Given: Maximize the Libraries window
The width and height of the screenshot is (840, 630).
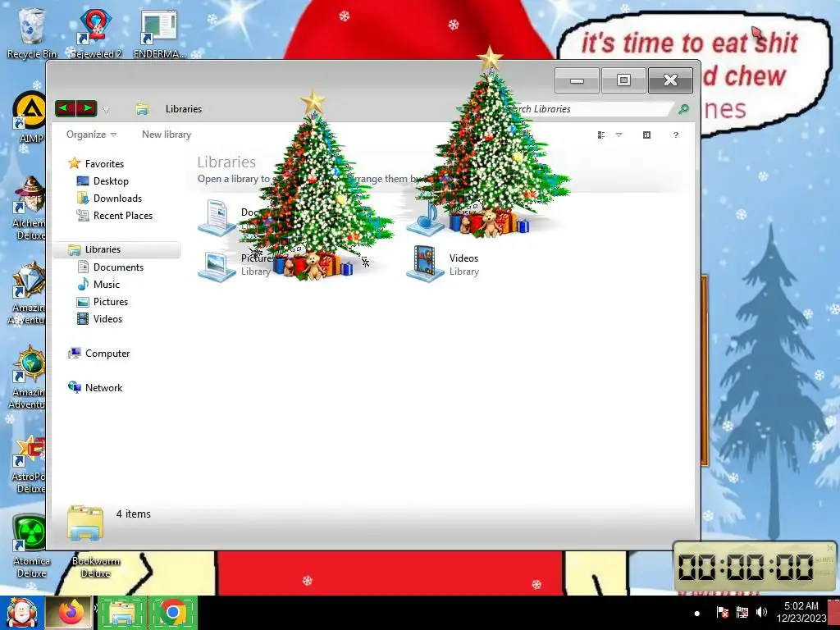Looking at the screenshot, I should [x=623, y=80].
